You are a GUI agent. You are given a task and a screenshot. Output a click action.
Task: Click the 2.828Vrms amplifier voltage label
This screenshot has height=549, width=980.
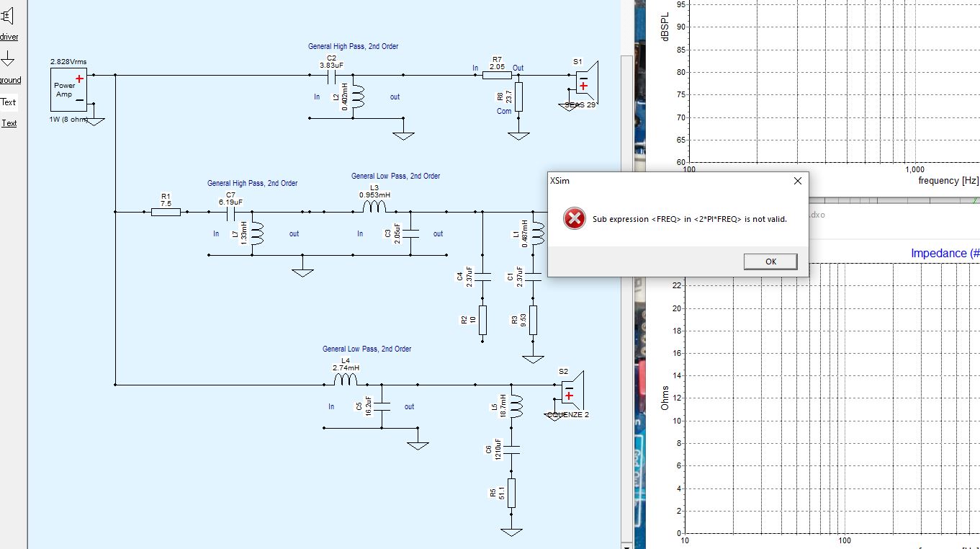pos(68,62)
